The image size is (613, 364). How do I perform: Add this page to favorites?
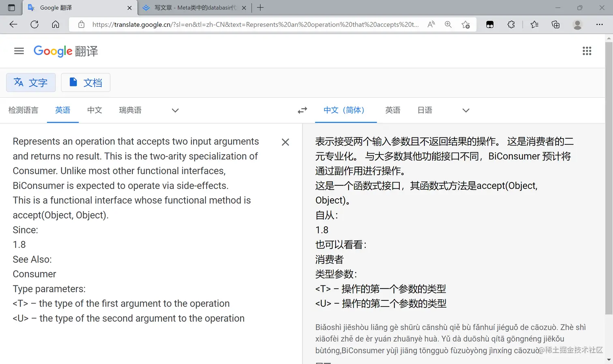[x=465, y=24]
